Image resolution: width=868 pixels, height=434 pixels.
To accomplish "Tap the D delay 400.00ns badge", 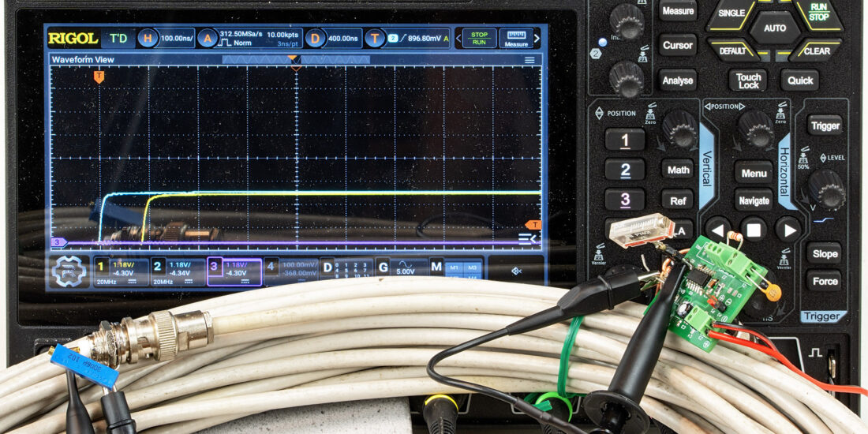I will (315, 38).
